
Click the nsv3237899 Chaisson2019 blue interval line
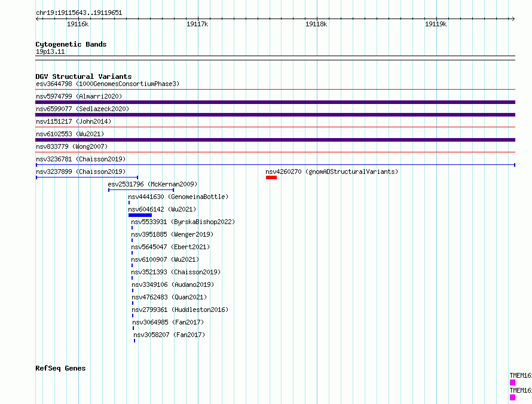click(87, 177)
